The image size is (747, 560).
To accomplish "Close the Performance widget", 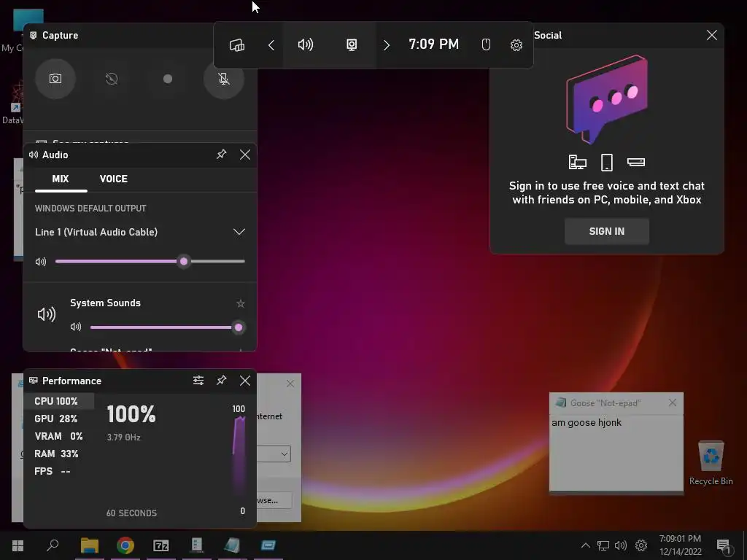I will (x=245, y=381).
